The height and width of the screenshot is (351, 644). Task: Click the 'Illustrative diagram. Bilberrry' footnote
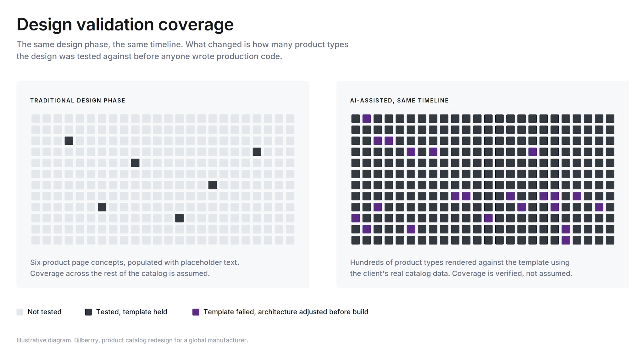pyautogui.click(x=132, y=340)
